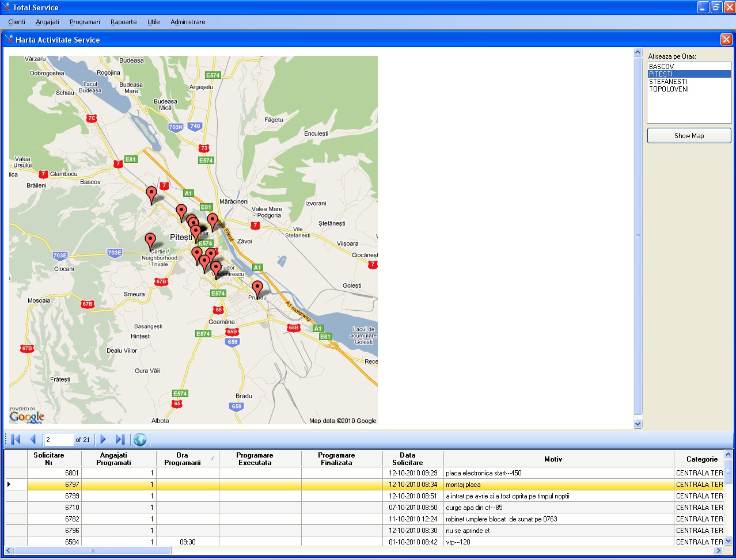Minimize the Total Service window
The image size is (736, 560).
[703, 7]
